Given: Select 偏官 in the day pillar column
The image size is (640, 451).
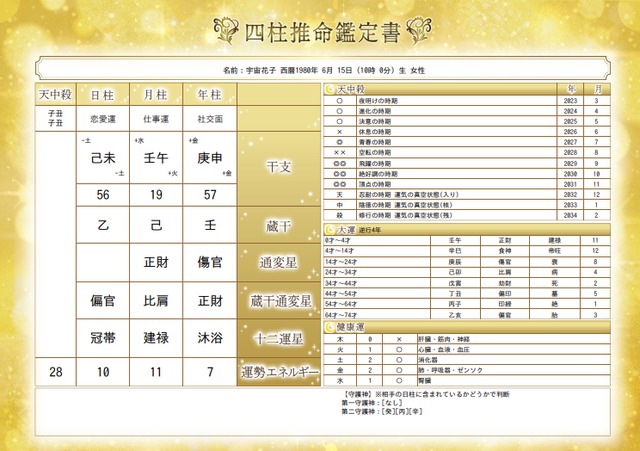Looking at the screenshot, I should [x=103, y=301].
